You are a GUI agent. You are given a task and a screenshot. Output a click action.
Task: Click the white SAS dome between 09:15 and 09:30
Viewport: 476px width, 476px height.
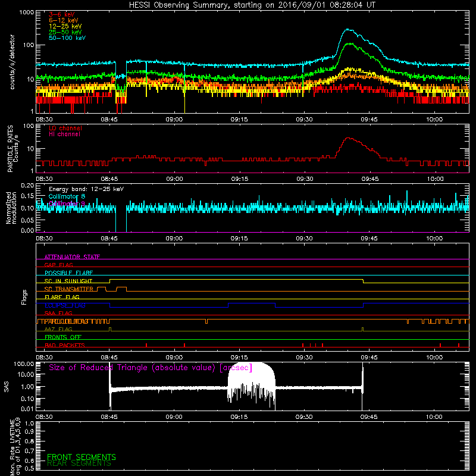coord(252,383)
